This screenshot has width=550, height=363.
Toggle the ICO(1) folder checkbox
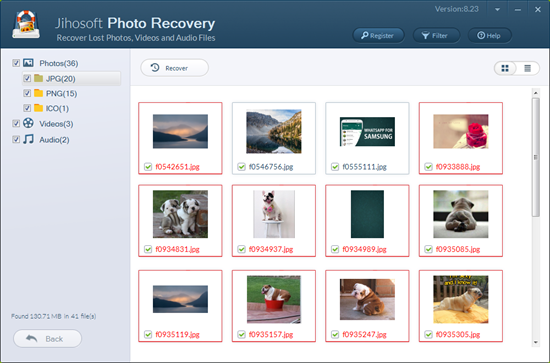pos(27,108)
